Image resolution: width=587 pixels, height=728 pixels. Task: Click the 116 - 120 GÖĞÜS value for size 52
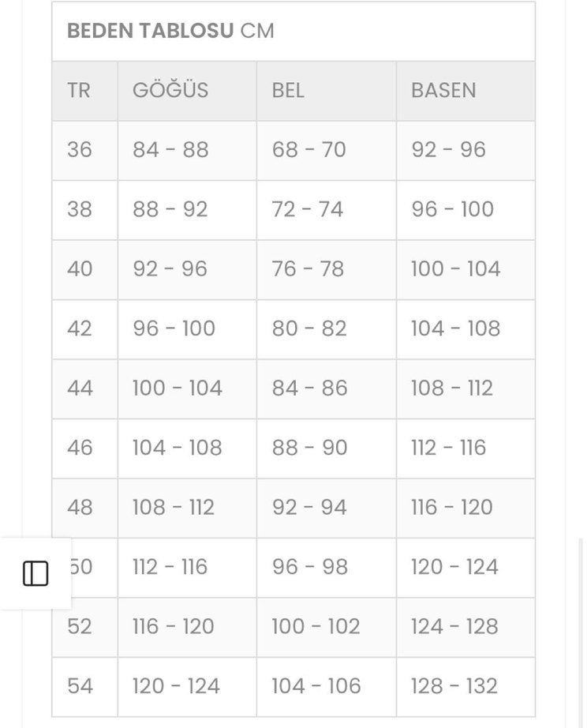[174, 627]
